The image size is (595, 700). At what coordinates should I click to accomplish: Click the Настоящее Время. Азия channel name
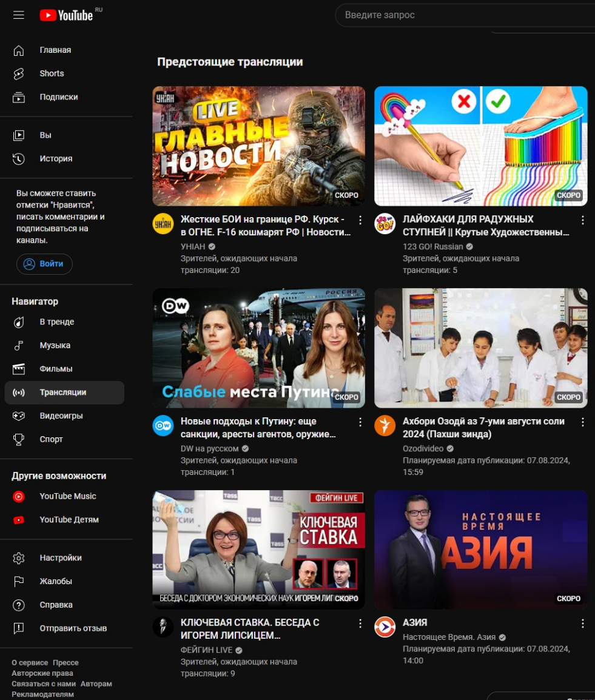(449, 638)
